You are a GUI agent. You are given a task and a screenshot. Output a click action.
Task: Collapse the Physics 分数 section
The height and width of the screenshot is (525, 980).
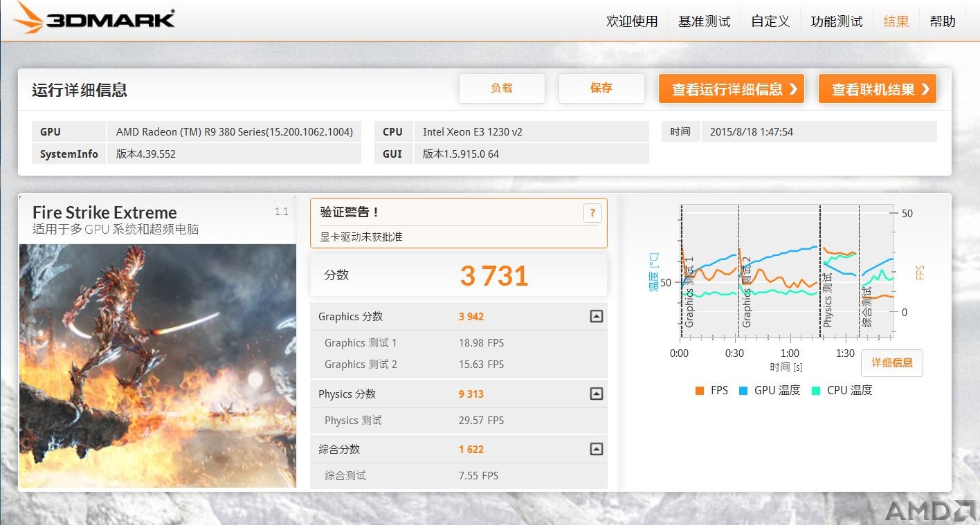pos(596,394)
